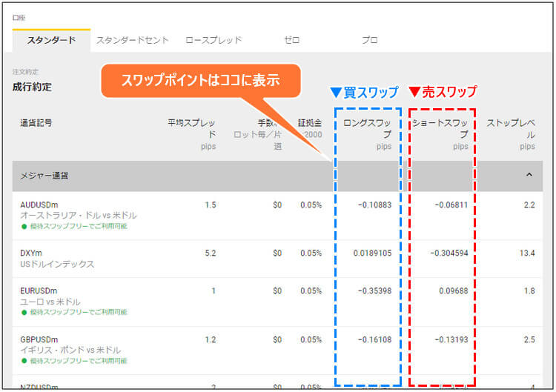The width and height of the screenshot is (556, 392).
Task: Click GBPUSDm spread value 1.2
Action: point(211,339)
